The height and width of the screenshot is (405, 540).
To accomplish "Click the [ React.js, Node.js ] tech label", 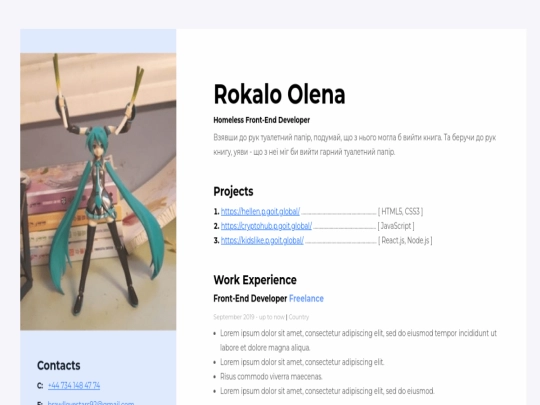I will tap(405, 240).
